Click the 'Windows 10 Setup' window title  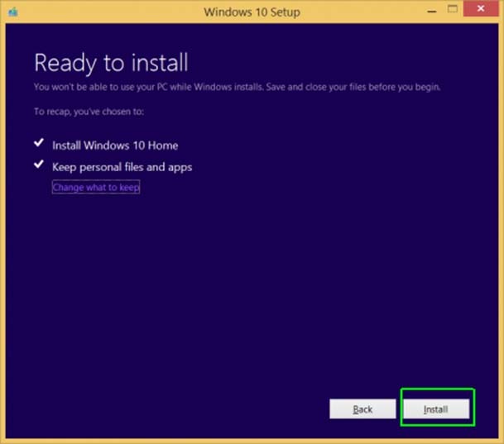(x=252, y=12)
